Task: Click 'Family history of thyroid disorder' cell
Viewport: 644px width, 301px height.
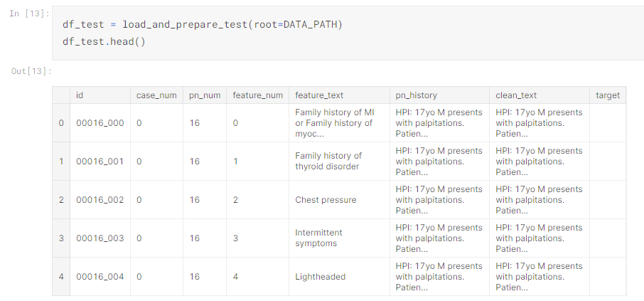Action: coord(339,162)
